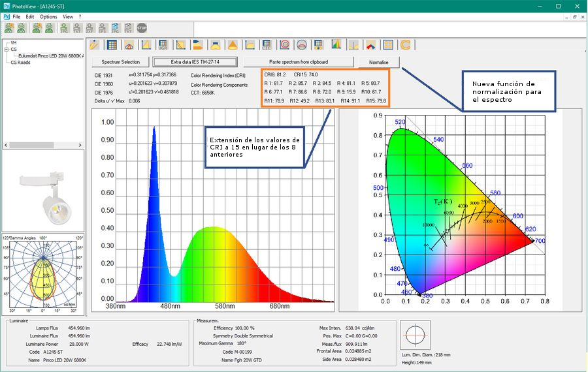Select CG Roads in the tree

pos(20,63)
